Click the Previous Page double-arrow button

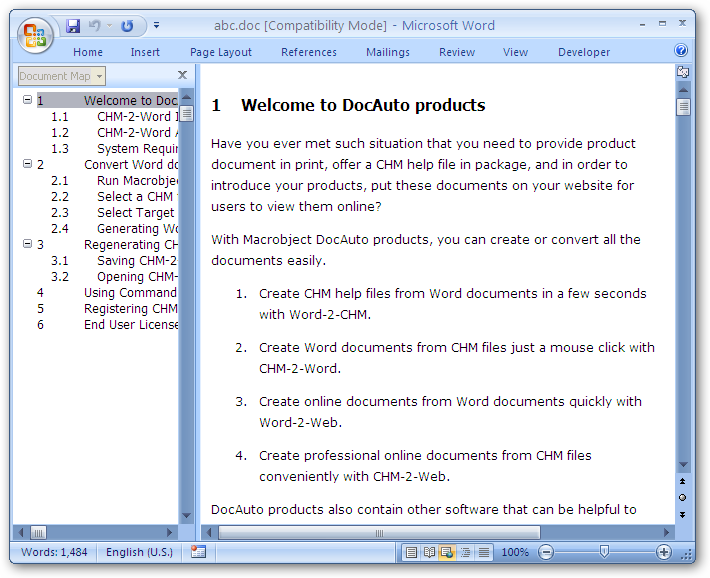(682, 481)
